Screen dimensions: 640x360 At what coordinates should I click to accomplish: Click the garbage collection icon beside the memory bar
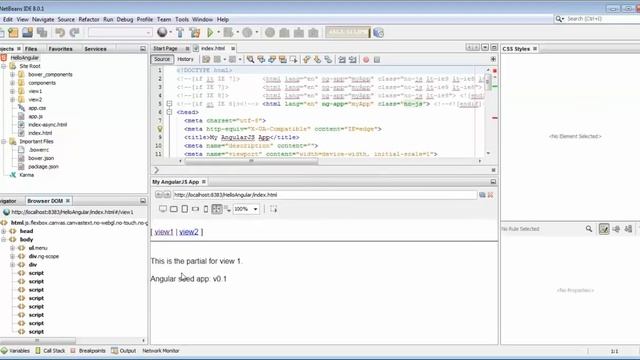pos(378,33)
